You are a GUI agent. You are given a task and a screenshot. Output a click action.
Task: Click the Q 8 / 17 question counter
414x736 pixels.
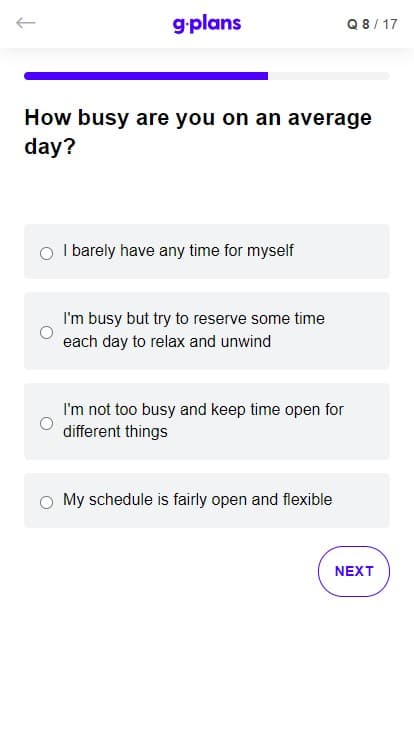pyautogui.click(x=372, y=24)
